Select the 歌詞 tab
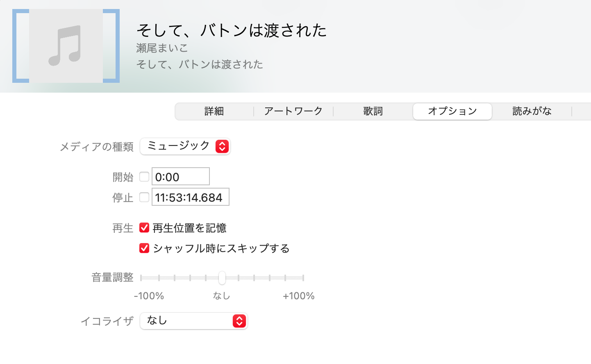Viewport: 591px width, 364px height. click(x=373, y=111)
